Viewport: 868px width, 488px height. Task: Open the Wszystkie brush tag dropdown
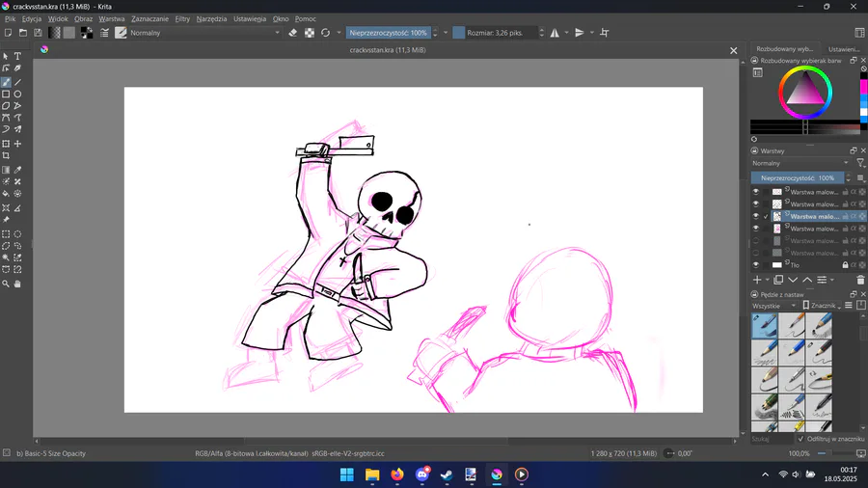tap(773, 306)
